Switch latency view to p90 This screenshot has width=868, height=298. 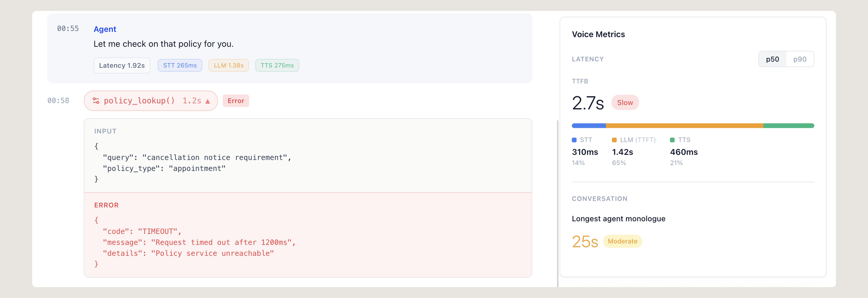pyautogui.click(x=800, y=59)
